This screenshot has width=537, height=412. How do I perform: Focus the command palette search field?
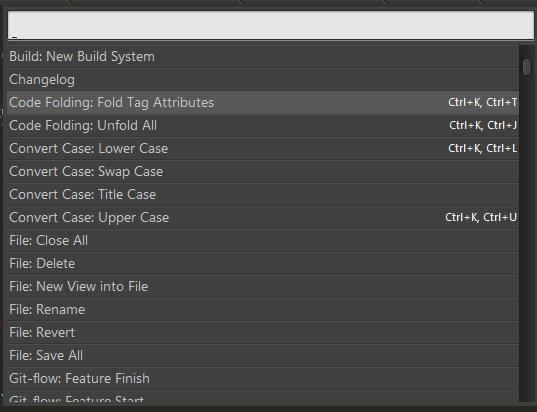(271, 25)
